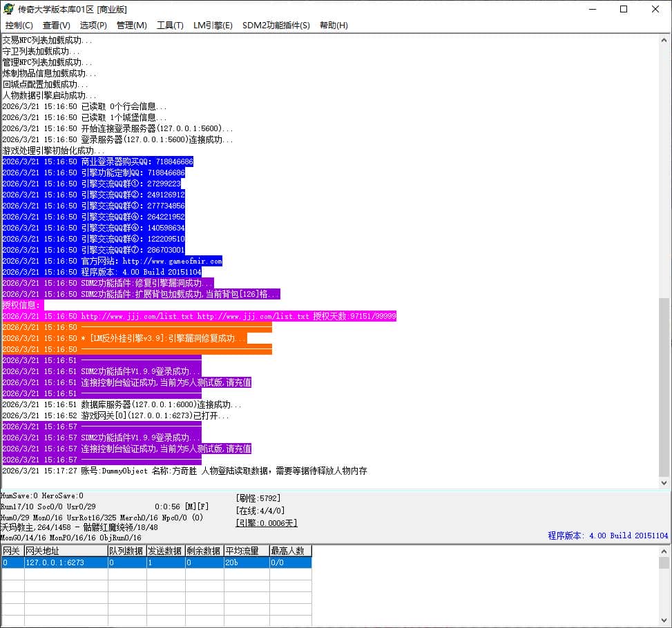Select the 127.0.0.1:6273 gateway address cell
672x628 pixels.
(66, 562)
